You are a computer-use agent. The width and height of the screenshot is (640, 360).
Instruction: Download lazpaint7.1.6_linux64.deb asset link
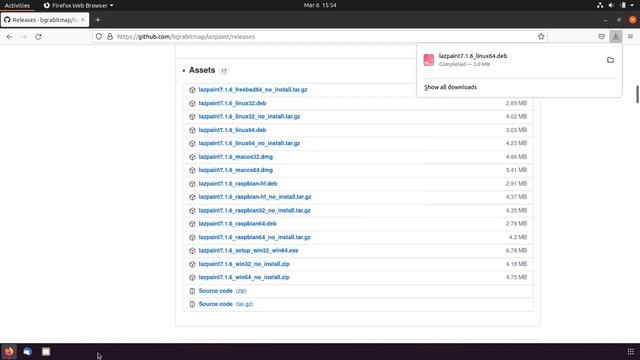(232, 130)
